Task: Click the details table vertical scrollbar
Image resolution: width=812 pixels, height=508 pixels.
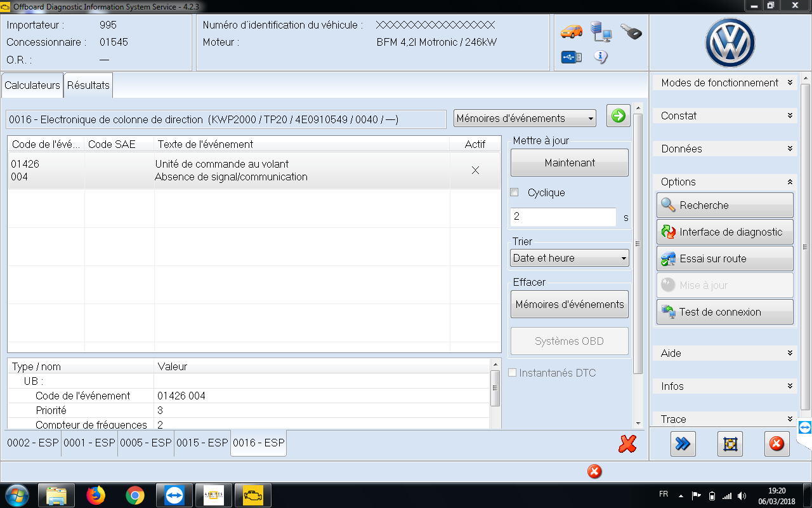Action: 495,389
